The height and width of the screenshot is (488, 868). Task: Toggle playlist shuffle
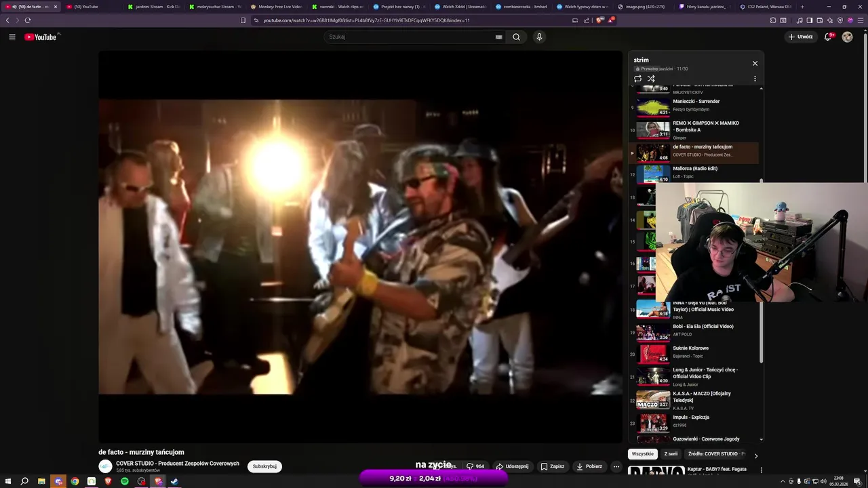tap(651, 79)
